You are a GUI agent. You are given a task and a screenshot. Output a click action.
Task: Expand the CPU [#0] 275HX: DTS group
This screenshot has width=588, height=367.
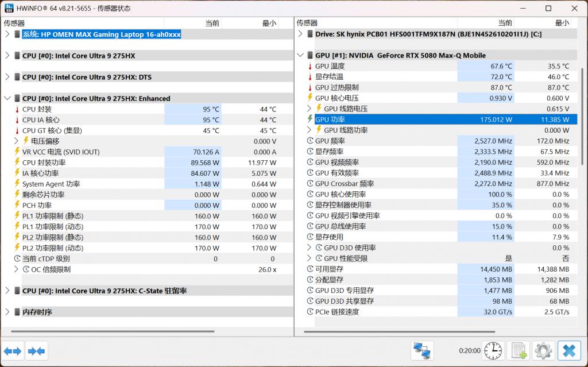(x=7, y=77)
